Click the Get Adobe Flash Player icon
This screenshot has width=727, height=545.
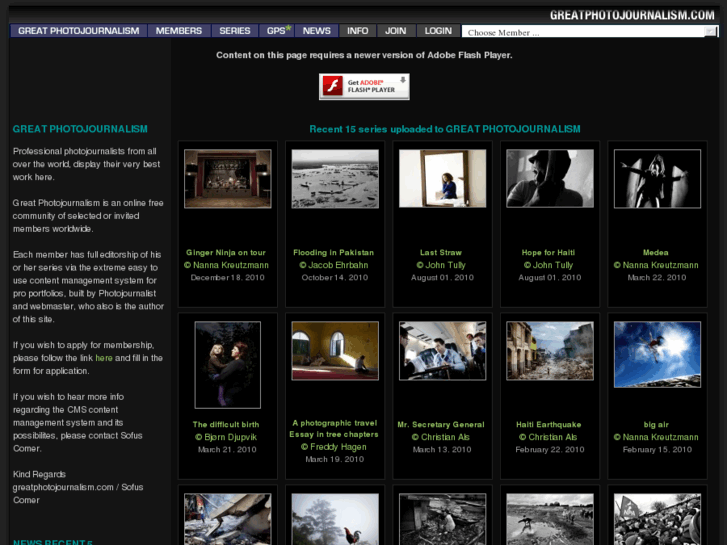coord(364,87)
